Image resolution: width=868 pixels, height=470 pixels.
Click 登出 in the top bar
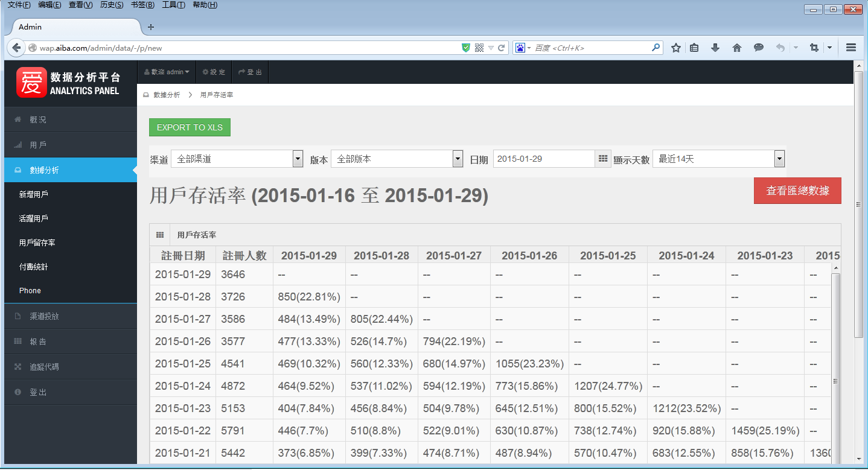(x=250, y=72)
